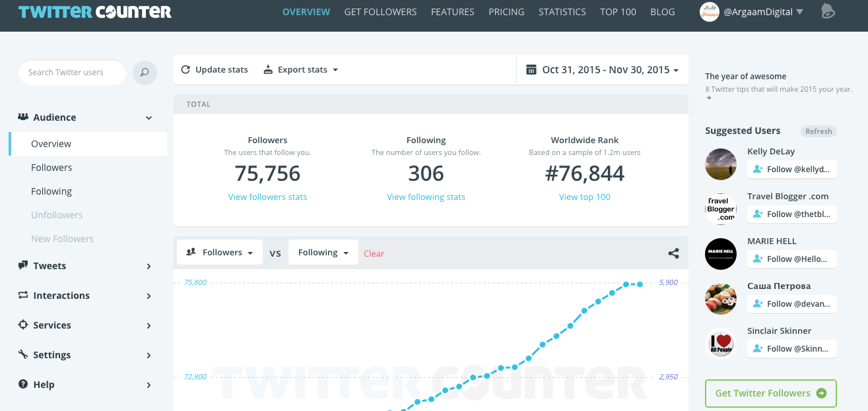Follow @thebl... suggested user

coord(792,214)
